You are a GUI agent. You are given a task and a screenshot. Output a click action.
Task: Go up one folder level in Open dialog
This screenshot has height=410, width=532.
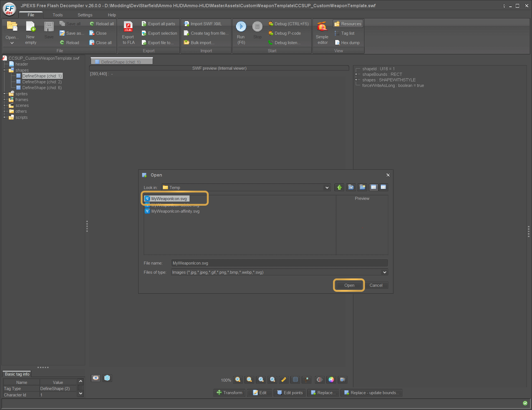(339, 187)
